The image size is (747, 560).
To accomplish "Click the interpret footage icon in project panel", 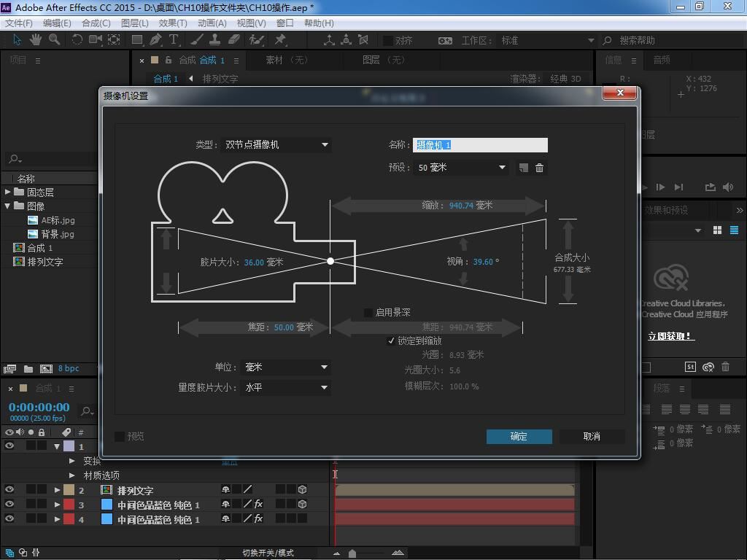I will pos(9,368).
